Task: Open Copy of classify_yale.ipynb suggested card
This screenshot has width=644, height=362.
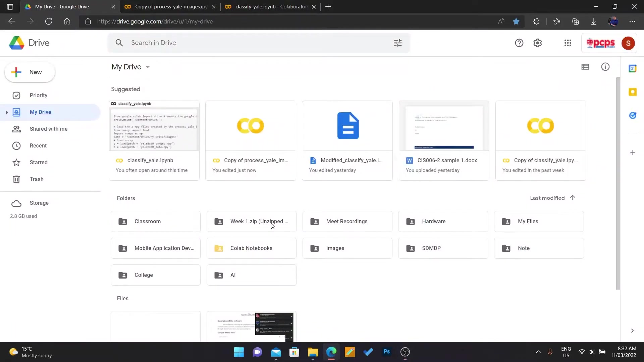Action: (541, 141)
